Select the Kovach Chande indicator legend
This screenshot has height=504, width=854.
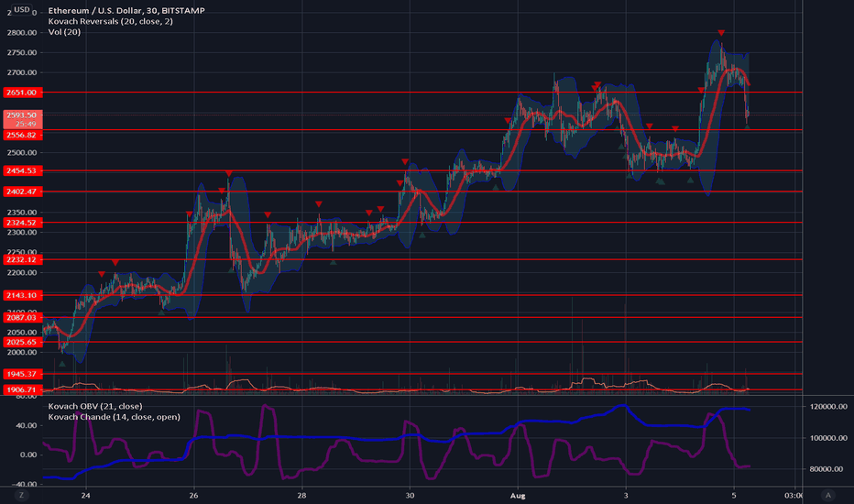114,417
